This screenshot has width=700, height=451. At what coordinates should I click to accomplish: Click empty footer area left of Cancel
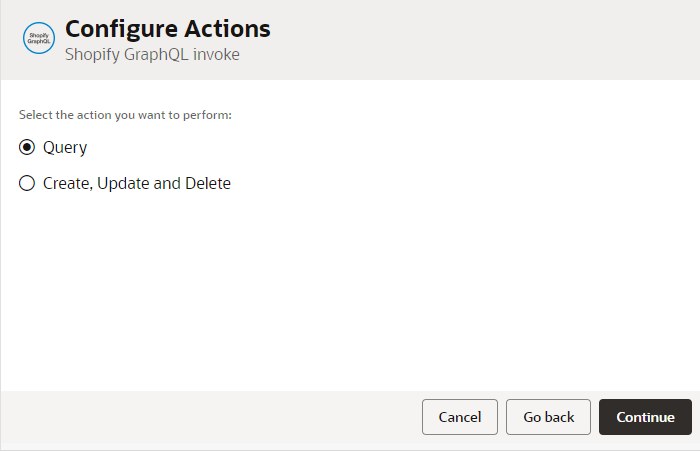click(x=200, y=417)
